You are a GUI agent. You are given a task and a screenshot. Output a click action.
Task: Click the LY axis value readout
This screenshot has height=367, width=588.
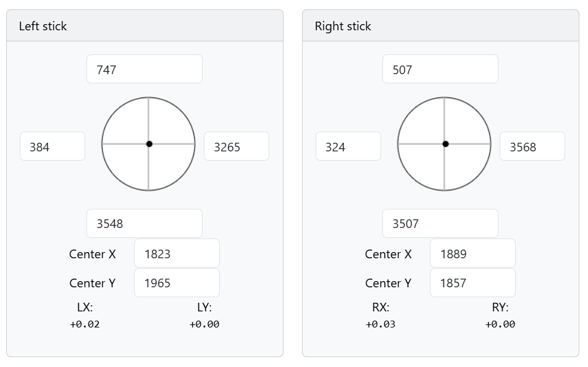(204, 324)
